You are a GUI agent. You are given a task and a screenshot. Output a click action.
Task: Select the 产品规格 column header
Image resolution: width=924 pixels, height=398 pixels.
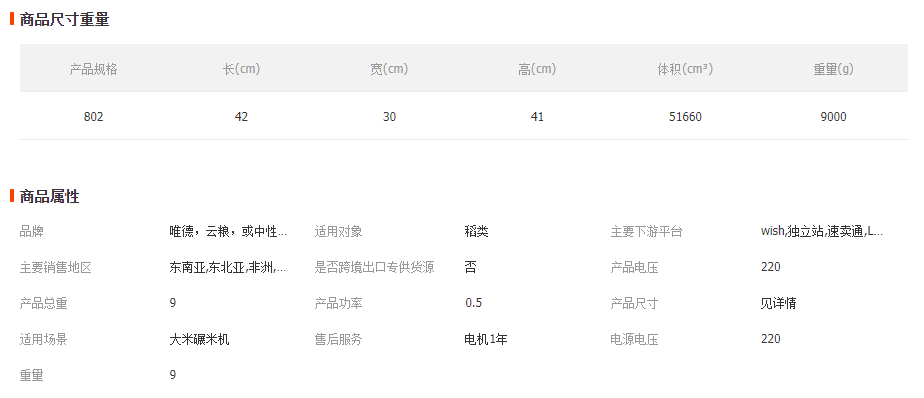[93, 69]
